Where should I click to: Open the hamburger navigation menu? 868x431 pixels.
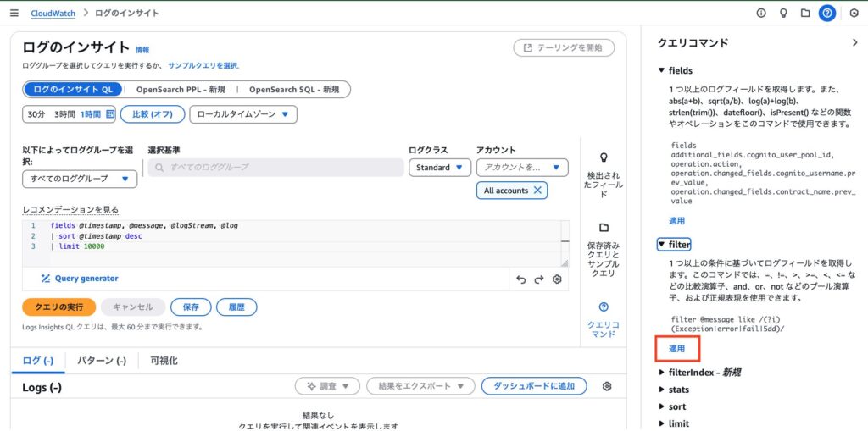click(14, 13)
